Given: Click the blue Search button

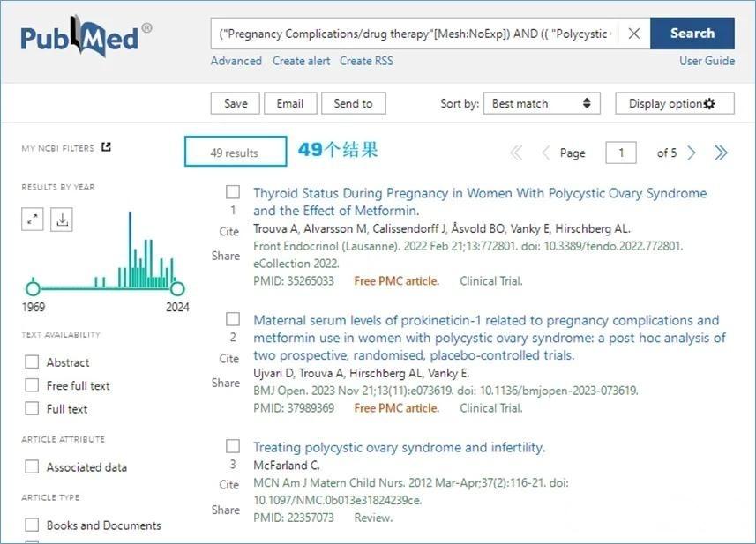Looking at the screenshot, I should coord(692,34).
